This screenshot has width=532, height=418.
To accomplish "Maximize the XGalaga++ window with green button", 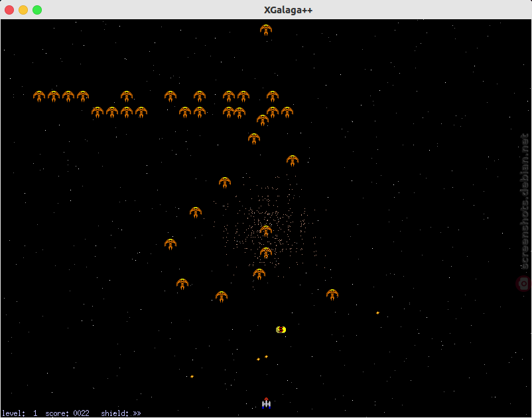I will click(x=37, y=10).
